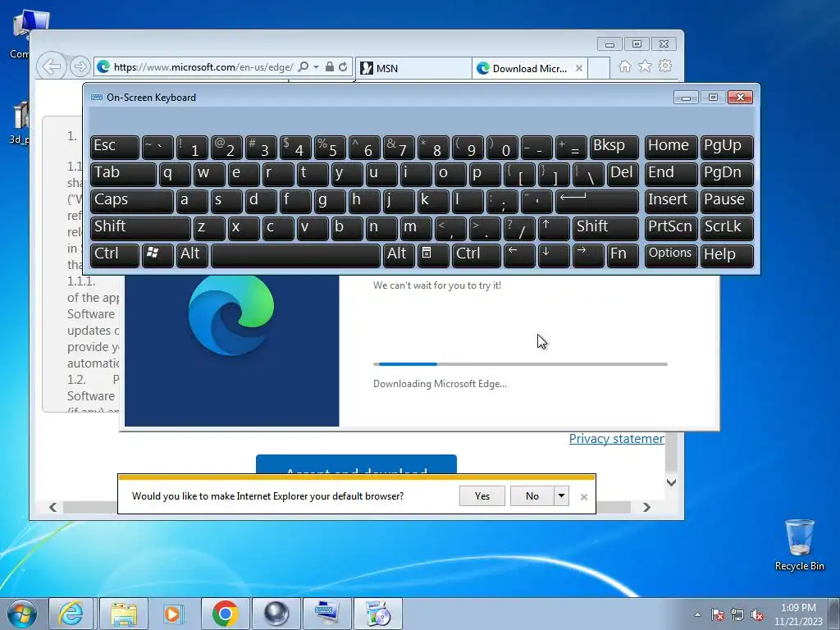The width and height of the screenshot is (840, 630).
Task: Switch to the MSN tab
Action: pyautogui.click(x=413, y=68)
